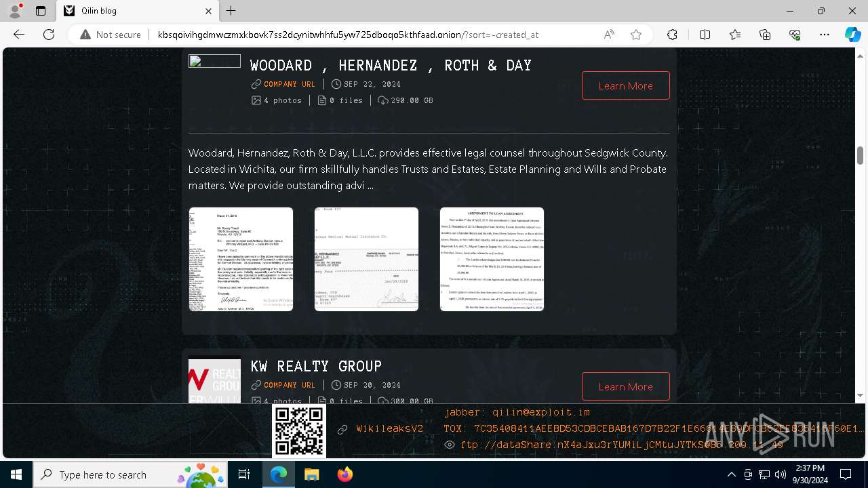Open the loan agreement amendment thumbnail
Screen dimensions: 868x488
(x=492, y=259)
